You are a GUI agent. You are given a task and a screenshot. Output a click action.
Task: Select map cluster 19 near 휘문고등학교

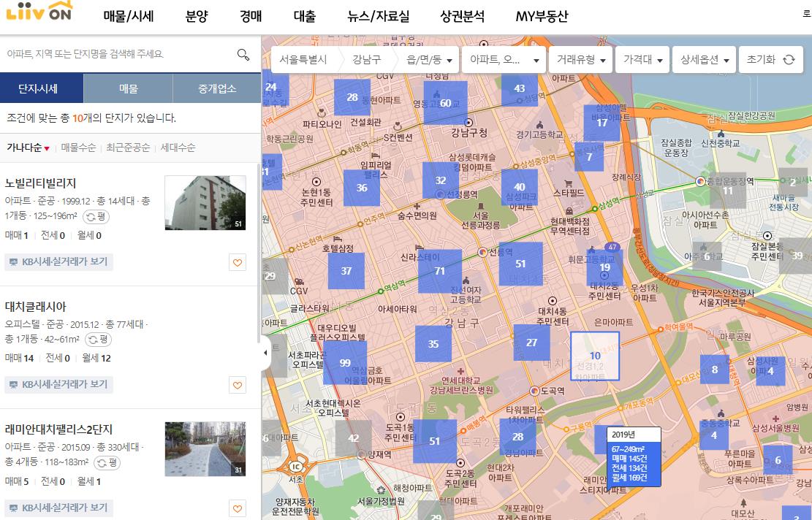[605, 267]
